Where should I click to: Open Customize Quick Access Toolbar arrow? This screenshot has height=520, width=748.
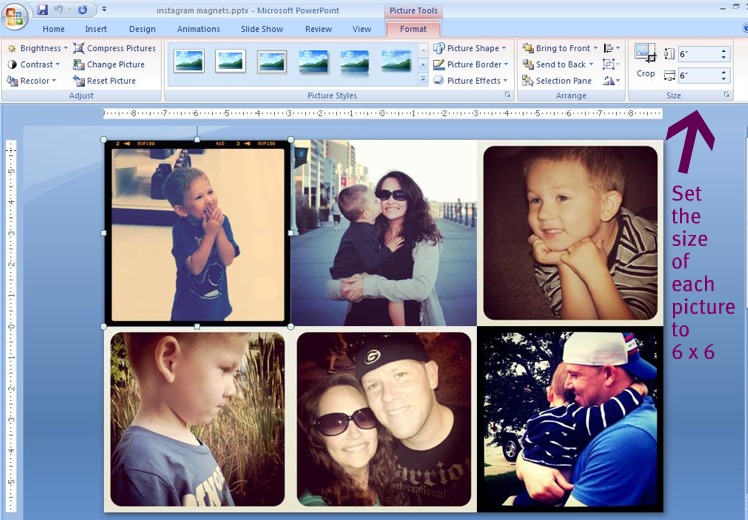click(x=104, y=10)
